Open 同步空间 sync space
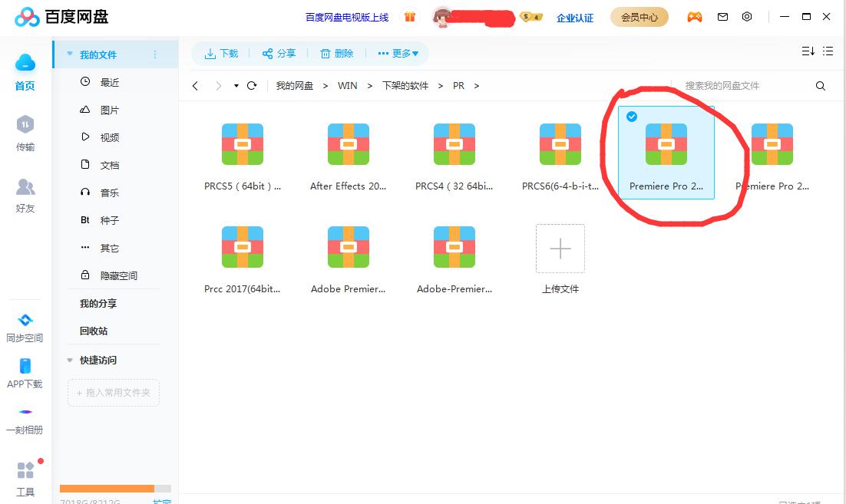 (x=25, y=328)
